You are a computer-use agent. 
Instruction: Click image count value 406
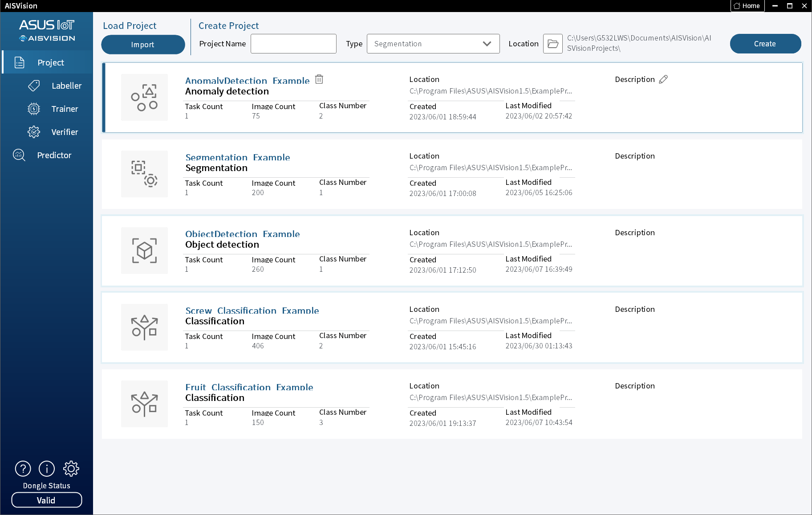(x=258, y=346)
